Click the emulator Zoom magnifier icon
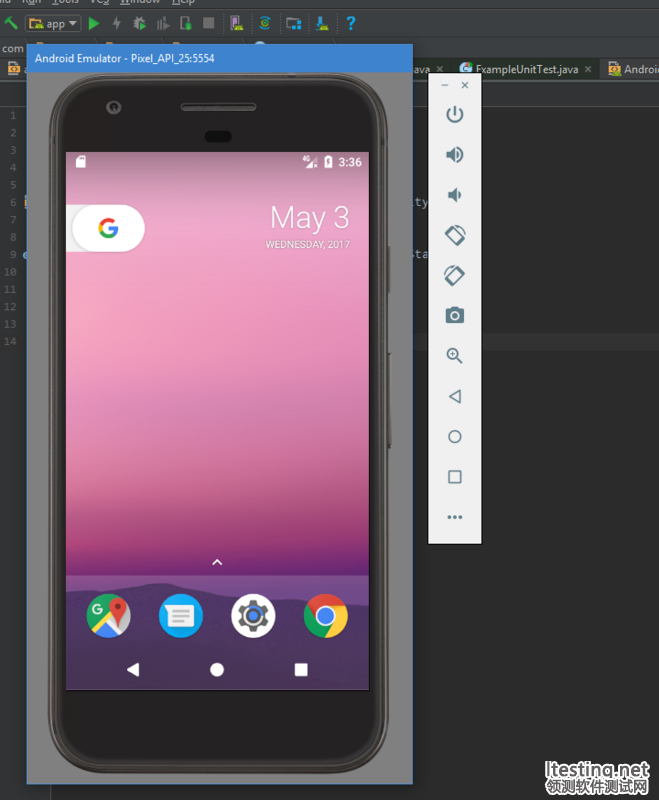This screenshot has height=800, width=659. 454,356
